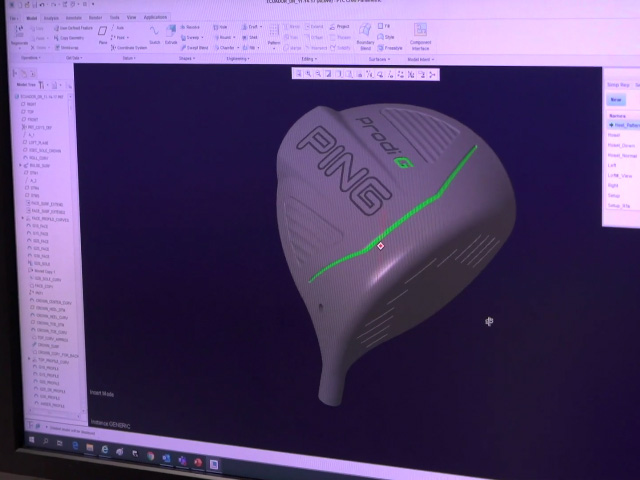This screenshot has height=480, width=640.
Task: Choose the Swept Blend tool
Action: (195, 48)
